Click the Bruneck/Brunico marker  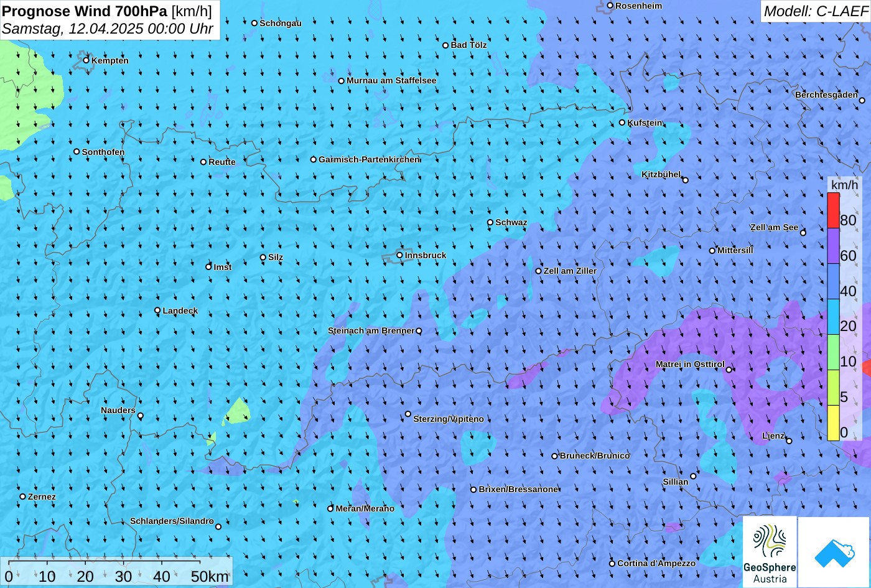[x=555, y=456]
